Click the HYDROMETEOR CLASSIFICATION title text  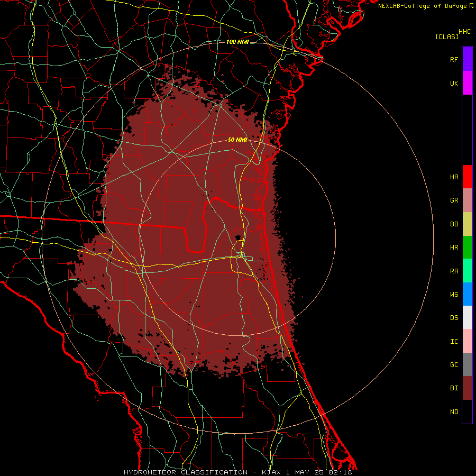[186, 472]
